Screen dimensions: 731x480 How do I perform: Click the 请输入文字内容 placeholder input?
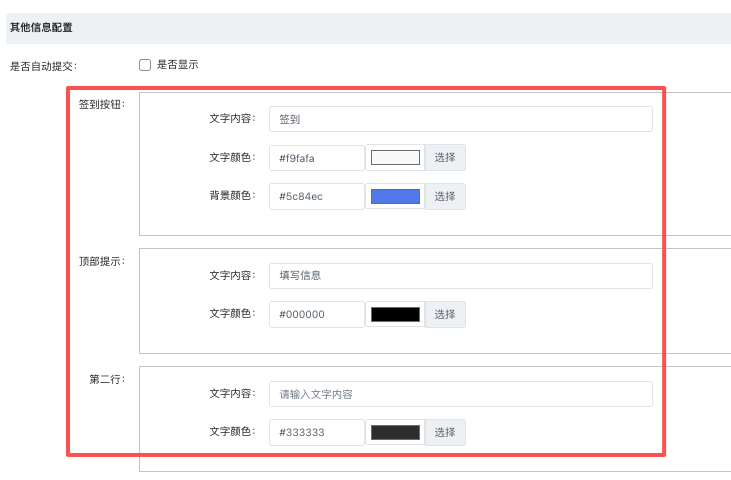[x=460, y=394]
